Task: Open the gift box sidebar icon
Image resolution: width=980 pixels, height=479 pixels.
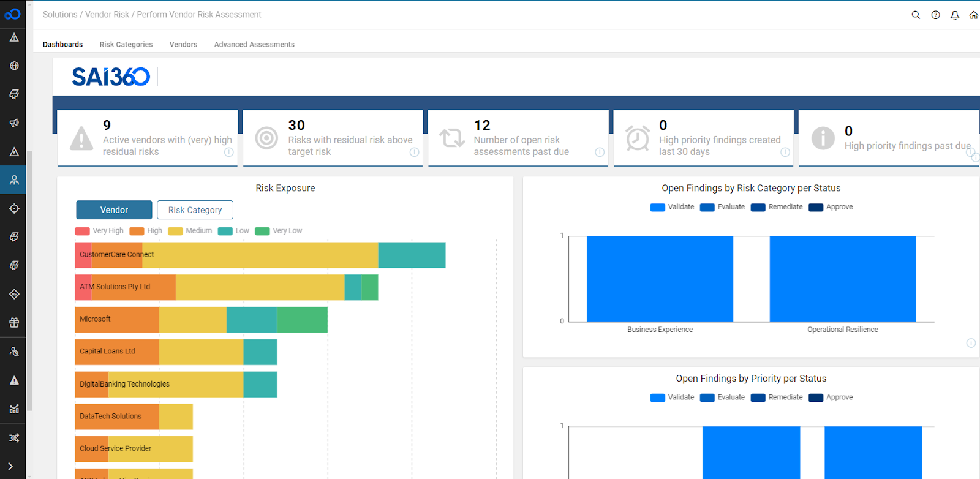Action: 14,323
